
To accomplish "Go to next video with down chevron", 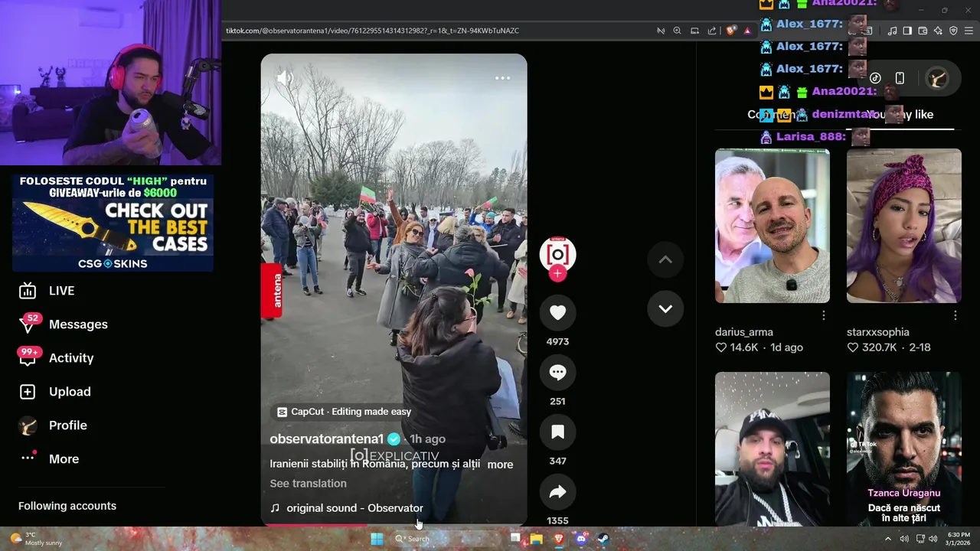I will (665, 309).
